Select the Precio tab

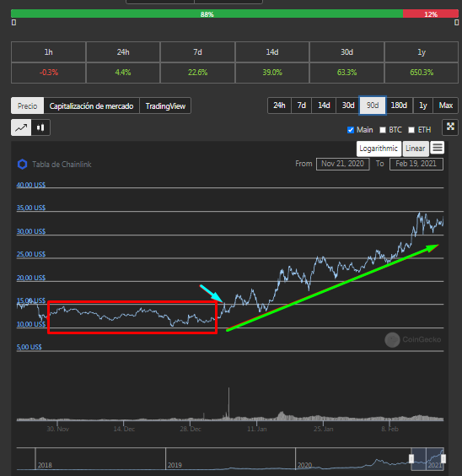27,105
